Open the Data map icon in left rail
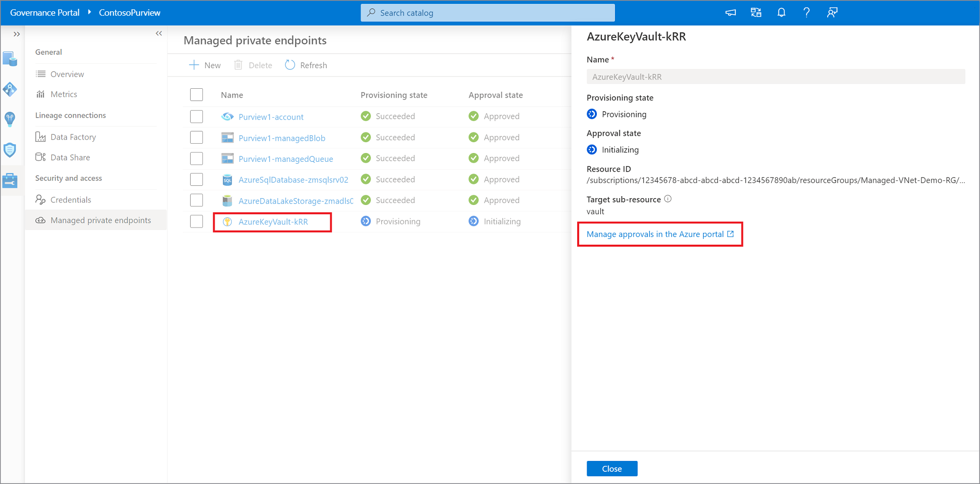980x484 pixels. tap(10, 89)
